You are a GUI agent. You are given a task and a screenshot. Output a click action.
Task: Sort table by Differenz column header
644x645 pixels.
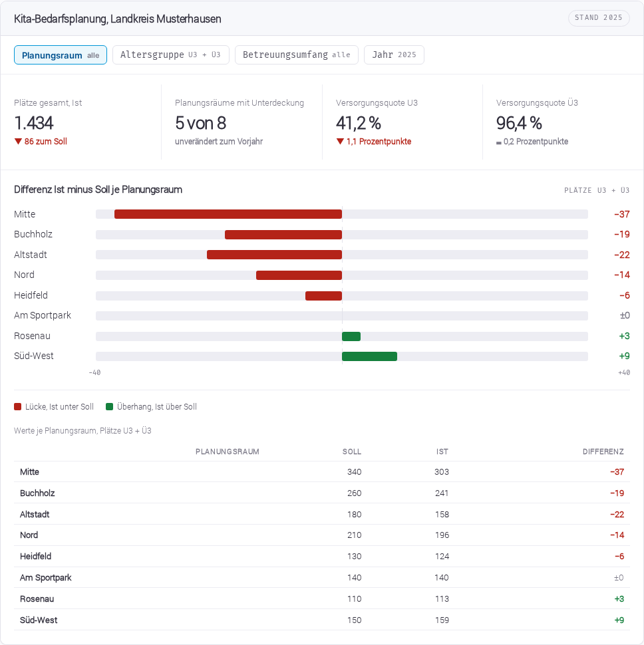pyautogui.click(x=603, y=451)
